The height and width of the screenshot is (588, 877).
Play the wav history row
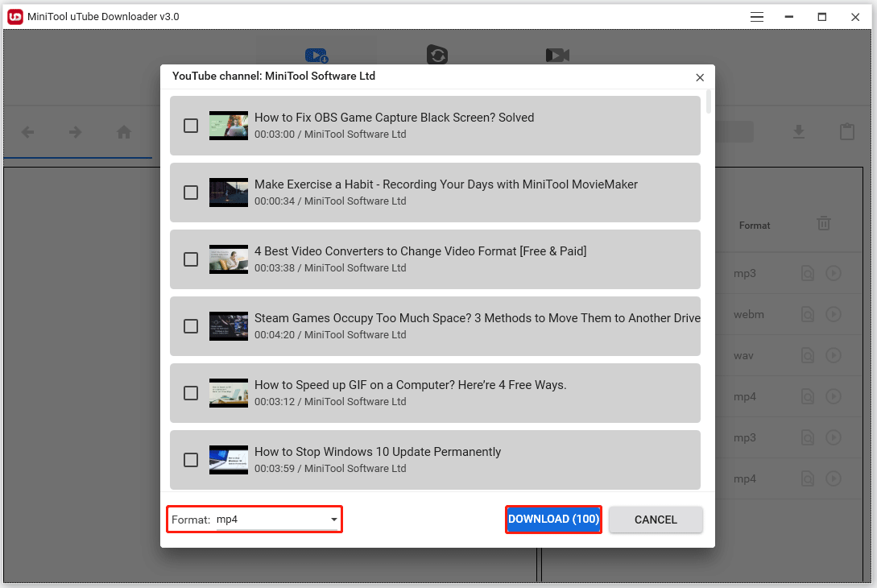pyautogui.click(x=834, y=355)
